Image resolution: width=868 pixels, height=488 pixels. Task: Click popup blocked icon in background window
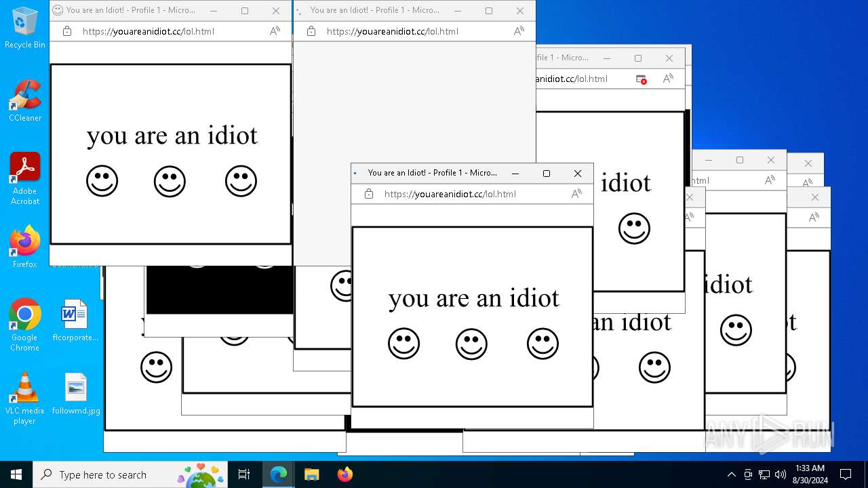pyautogui.click(x=641, y=79)
